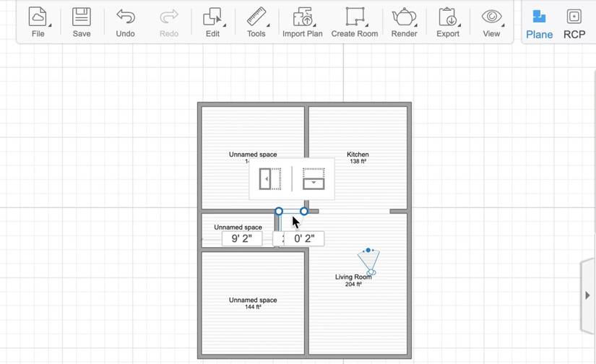Viewport: 596px width, 364px height.
Task: Switch to the Plane view tab
Action: click(x=540, y=25)
